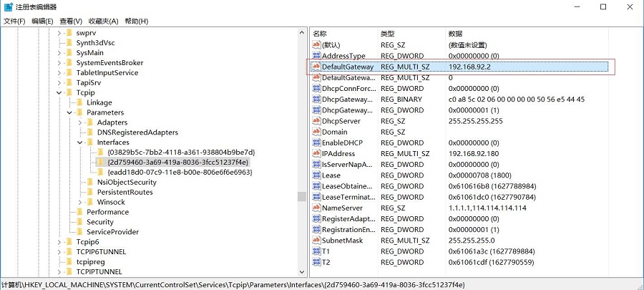Click the DhcpGatewayHardware binary value icon
The image size is (644, 290).
(x=316, y=100)
